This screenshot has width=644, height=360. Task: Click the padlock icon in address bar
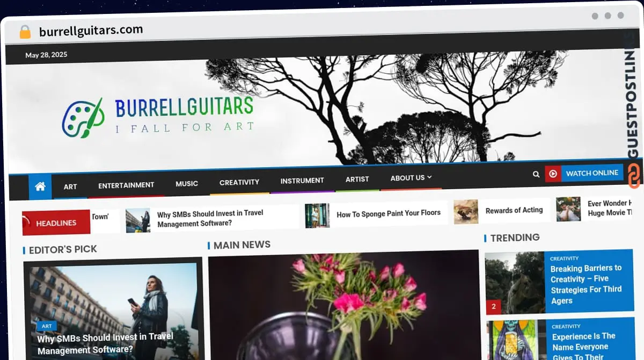point(25,32)
